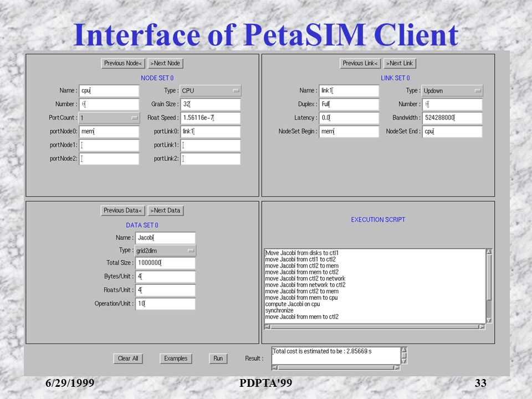Image resolution: width=532 pixels, height=399 pixels.
Task: Click the script scrollbar up arrow
Action: coord(489,252)
